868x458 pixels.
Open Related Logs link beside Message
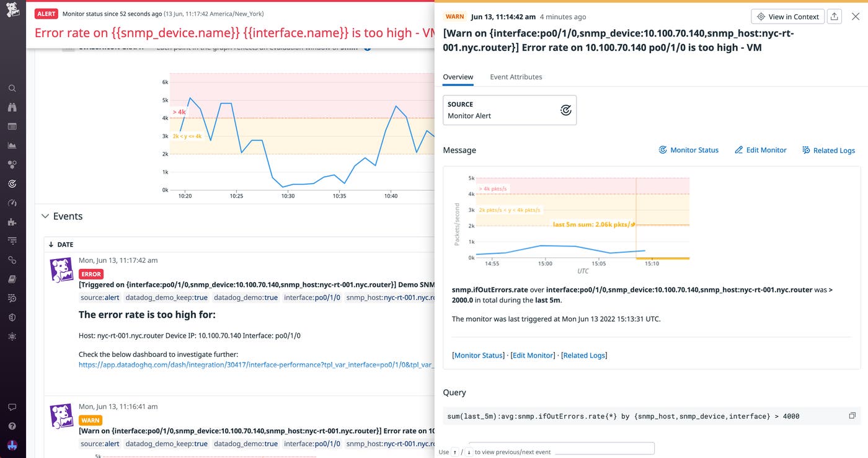pyautogui.click(x=828, y=150)
